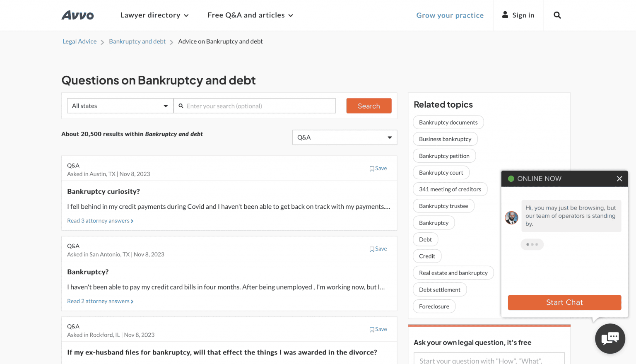Open the All states dropdown

120,106
